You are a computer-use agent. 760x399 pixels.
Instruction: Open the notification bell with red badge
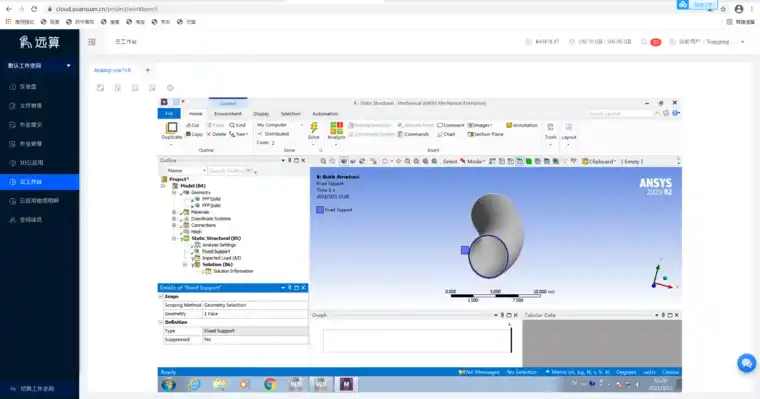tap(644, 42)
